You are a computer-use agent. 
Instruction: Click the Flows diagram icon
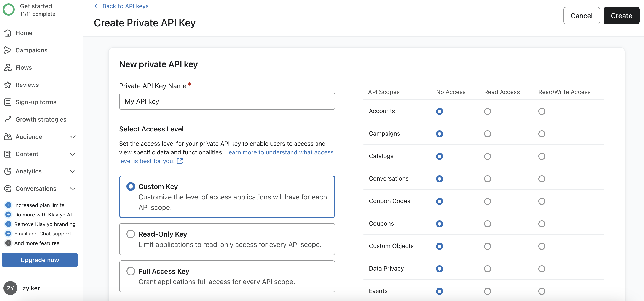8,67
